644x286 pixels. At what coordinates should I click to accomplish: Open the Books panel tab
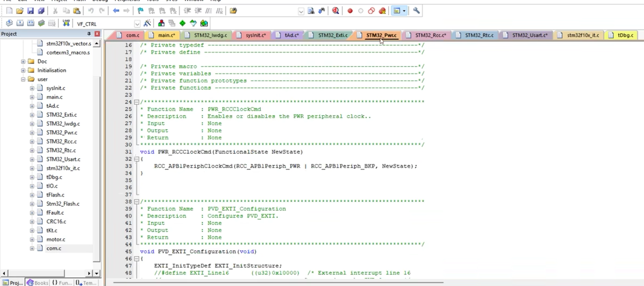point(38,282)
